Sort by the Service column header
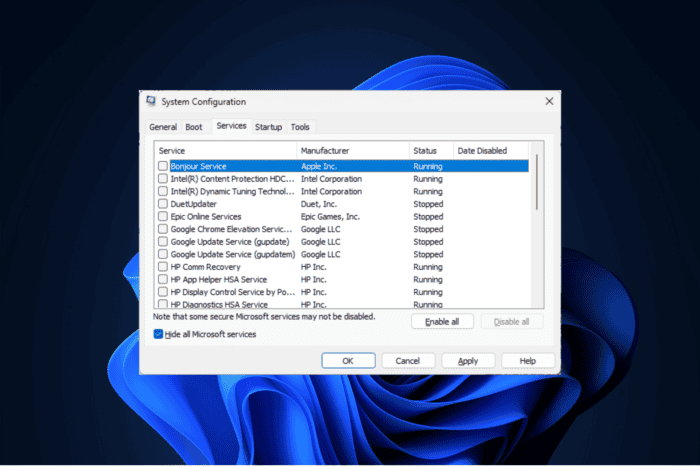The image size is (700, 467). pyautogui.click(x=225, y=150)
